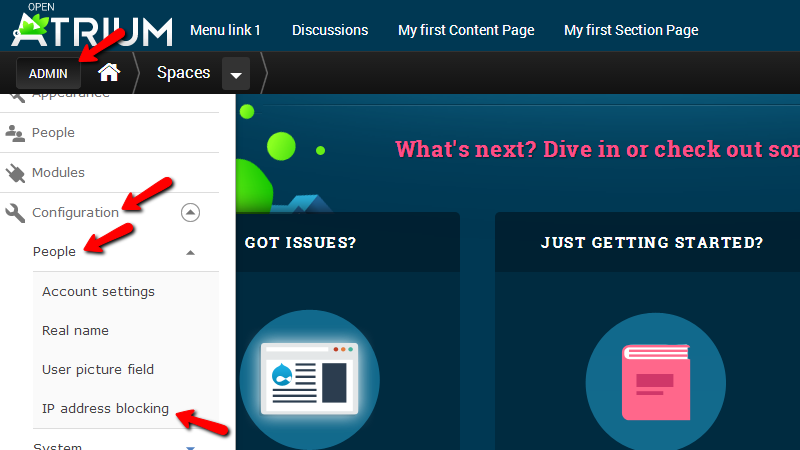This screenshot has width=800, height=450.
Task: Open the Admin menu button
Action: (x=48, y=74)
